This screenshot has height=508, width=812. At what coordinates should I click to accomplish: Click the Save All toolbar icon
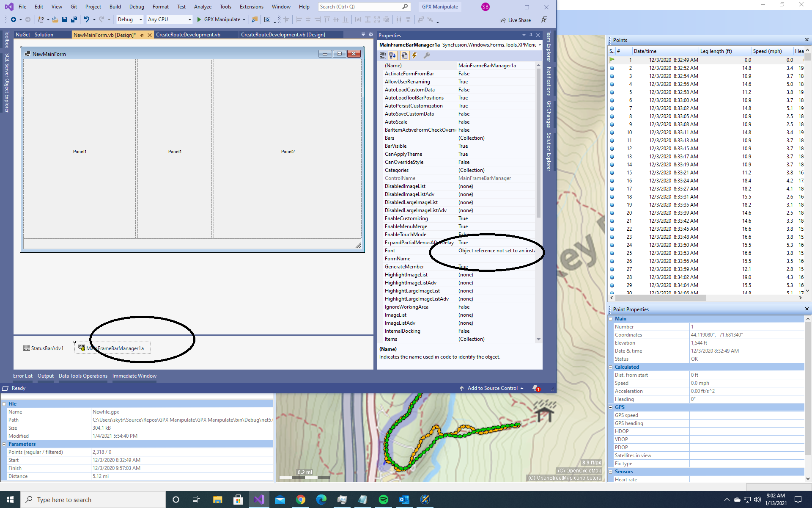(x=74, y=19)
